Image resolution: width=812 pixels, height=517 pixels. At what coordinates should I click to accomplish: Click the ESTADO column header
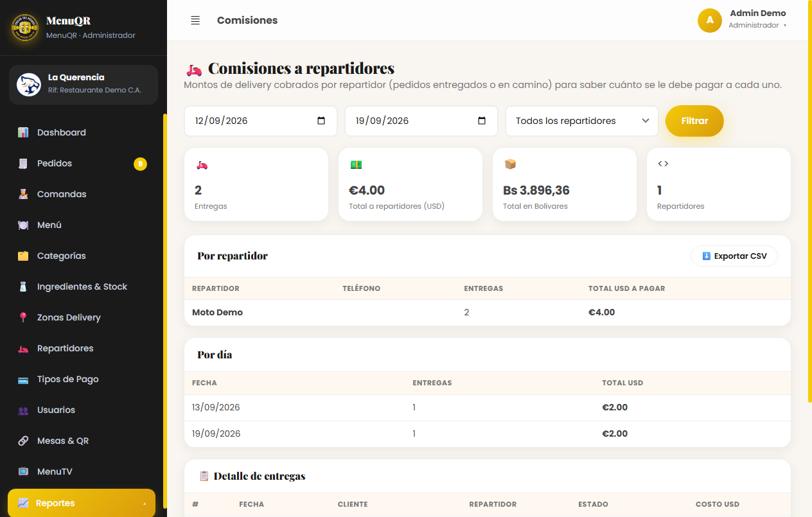click(x=593, y=504)
